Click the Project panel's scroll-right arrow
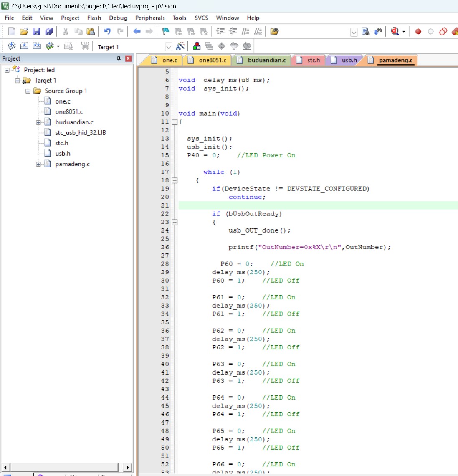 click(128, 467)
